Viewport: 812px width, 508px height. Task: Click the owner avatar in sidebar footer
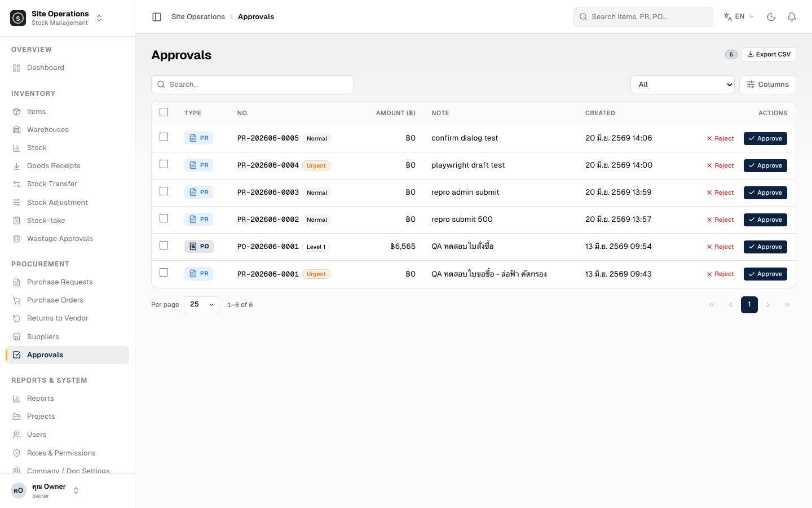(19, 491)
